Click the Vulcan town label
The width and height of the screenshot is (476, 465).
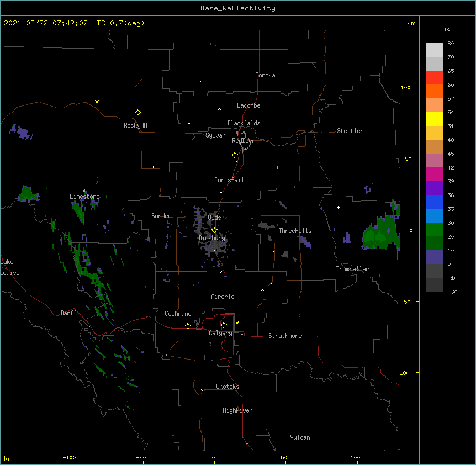click(300, 437)
